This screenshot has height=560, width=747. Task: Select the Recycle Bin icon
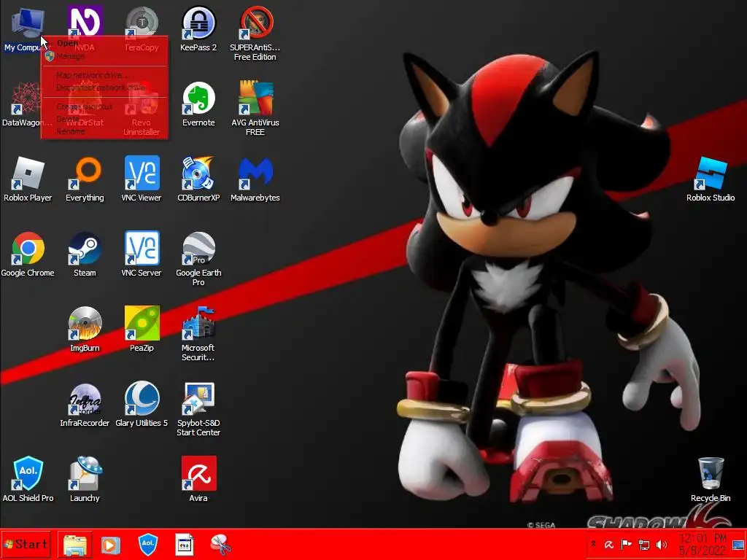[711, 480]
